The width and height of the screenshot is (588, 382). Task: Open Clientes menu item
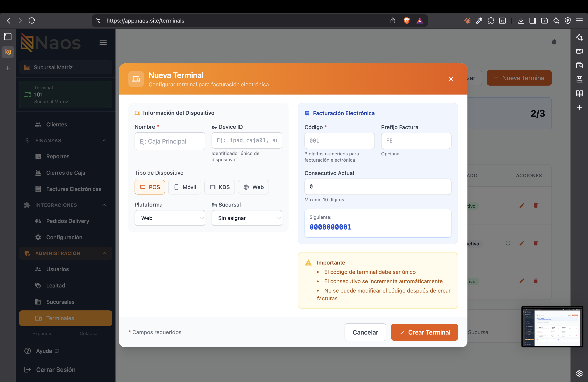point(66,124)
